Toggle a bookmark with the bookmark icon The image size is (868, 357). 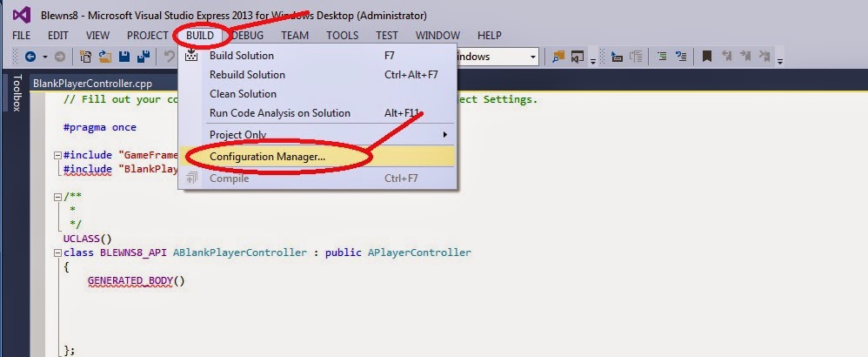(707, 57)
